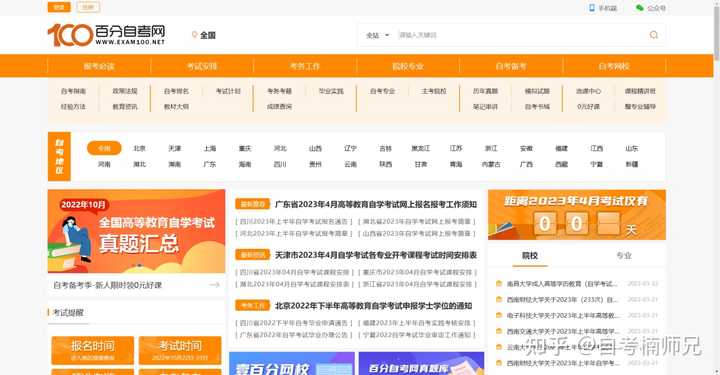720x375 pixels.
Task: Open the 自考备考 main menu item
Action: point(511,66)
